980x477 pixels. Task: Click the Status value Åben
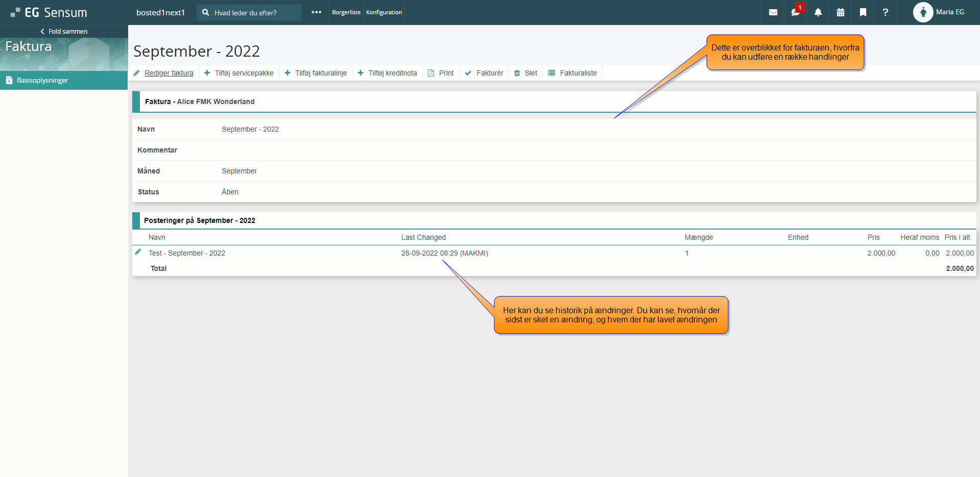(230, 192)
